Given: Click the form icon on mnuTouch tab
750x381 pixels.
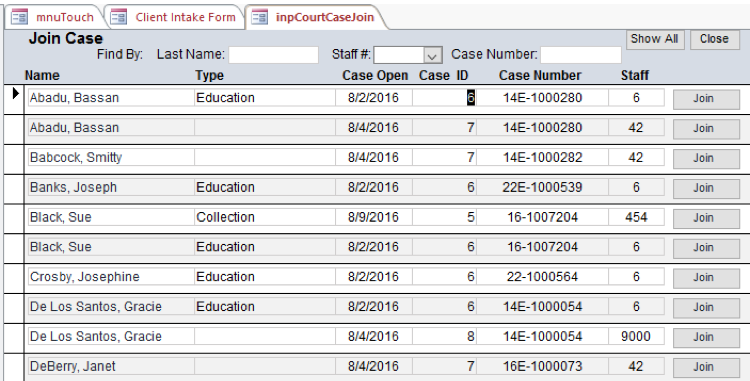Looking at the screenshot, I should click(x=20, y=17).
